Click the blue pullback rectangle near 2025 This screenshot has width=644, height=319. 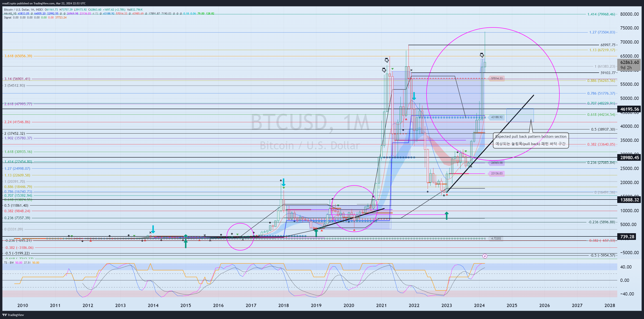coord(520,115)
